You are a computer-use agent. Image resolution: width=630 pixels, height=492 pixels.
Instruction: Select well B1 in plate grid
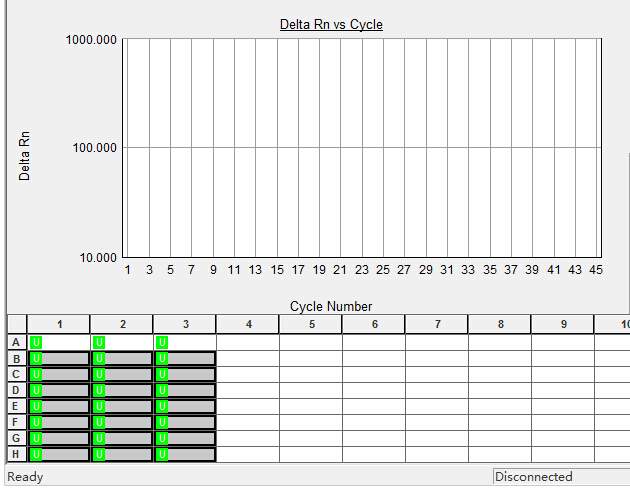pos(59,359)
